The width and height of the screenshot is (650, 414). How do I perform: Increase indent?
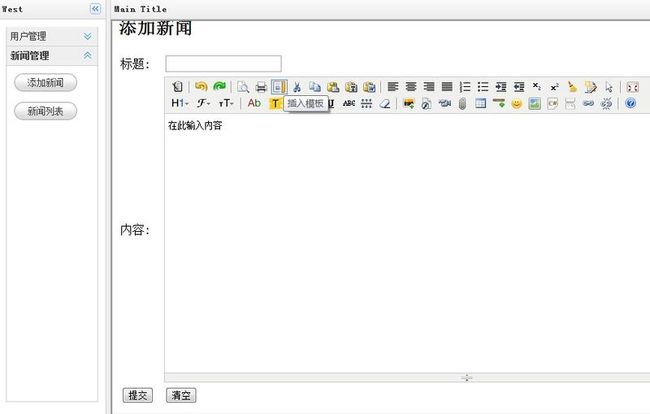click(501, 87)
